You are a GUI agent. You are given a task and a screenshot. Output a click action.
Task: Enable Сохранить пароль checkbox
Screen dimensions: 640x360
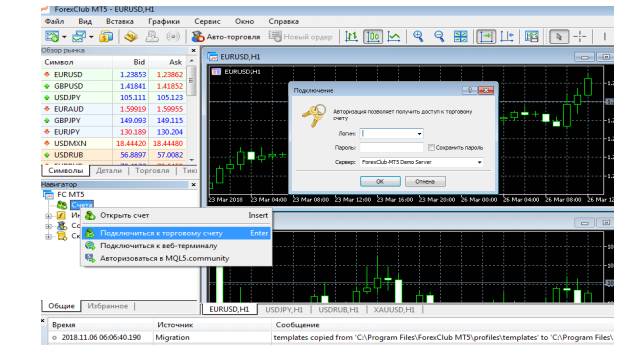(x=431, y=147)
